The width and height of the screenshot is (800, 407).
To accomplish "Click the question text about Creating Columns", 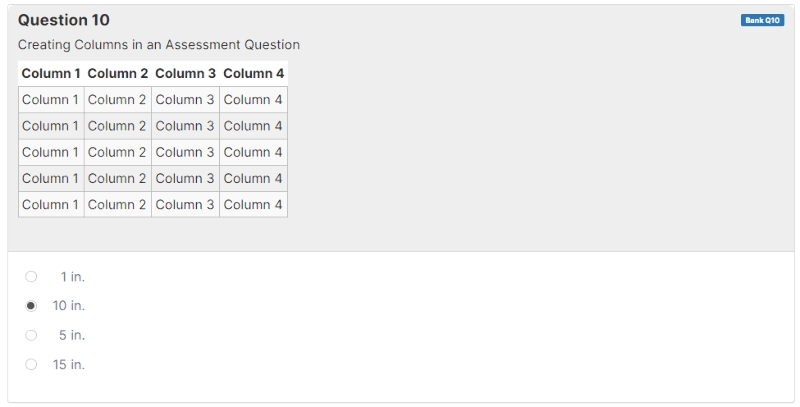I will click(159, 45).
